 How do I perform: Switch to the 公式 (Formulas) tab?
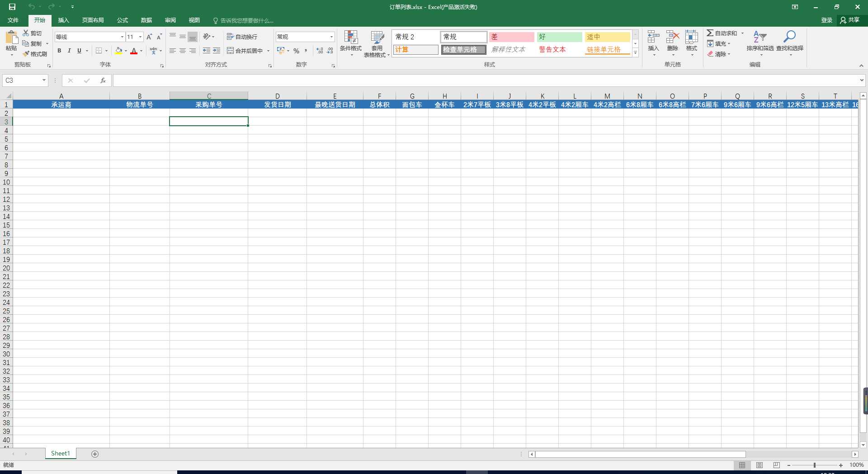123,20
